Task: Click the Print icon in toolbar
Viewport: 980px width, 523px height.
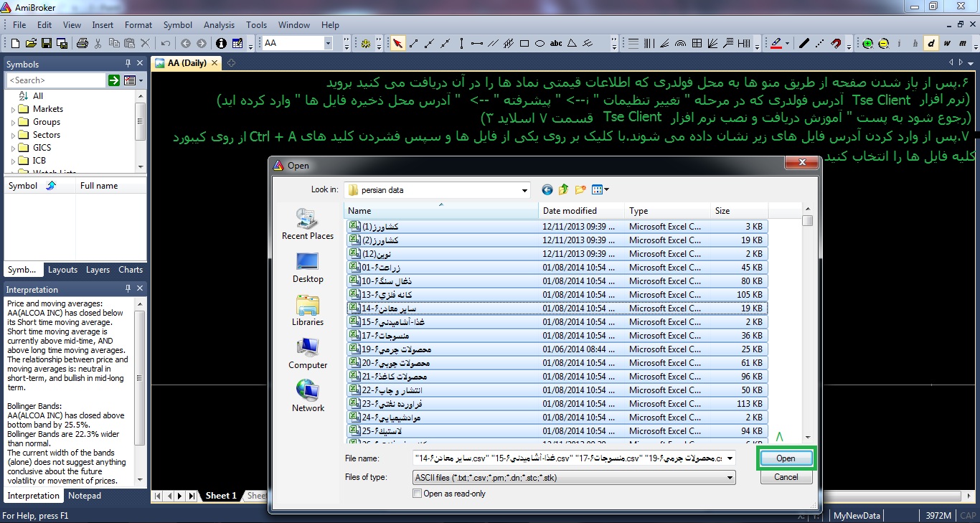Action: pos(82,44)
